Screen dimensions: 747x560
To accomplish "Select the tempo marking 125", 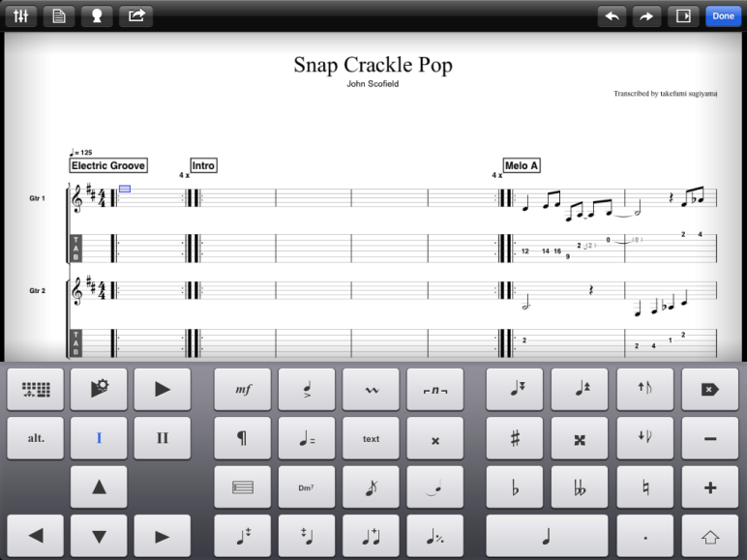I will [81, 153].
